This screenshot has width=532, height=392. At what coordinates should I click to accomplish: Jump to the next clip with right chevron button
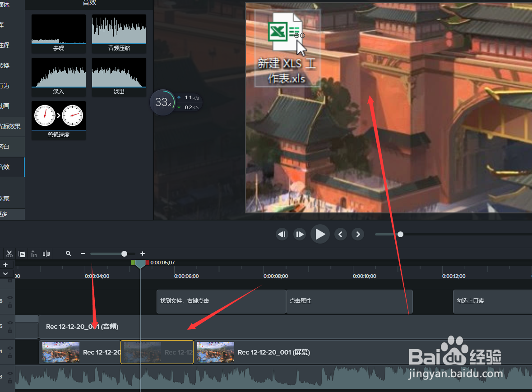[358, 234]
